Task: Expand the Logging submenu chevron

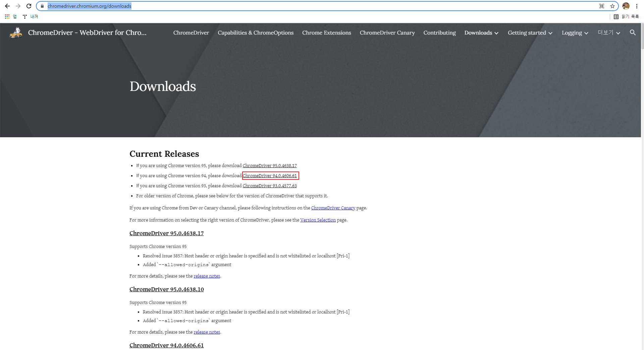Action: pos(586,33)
